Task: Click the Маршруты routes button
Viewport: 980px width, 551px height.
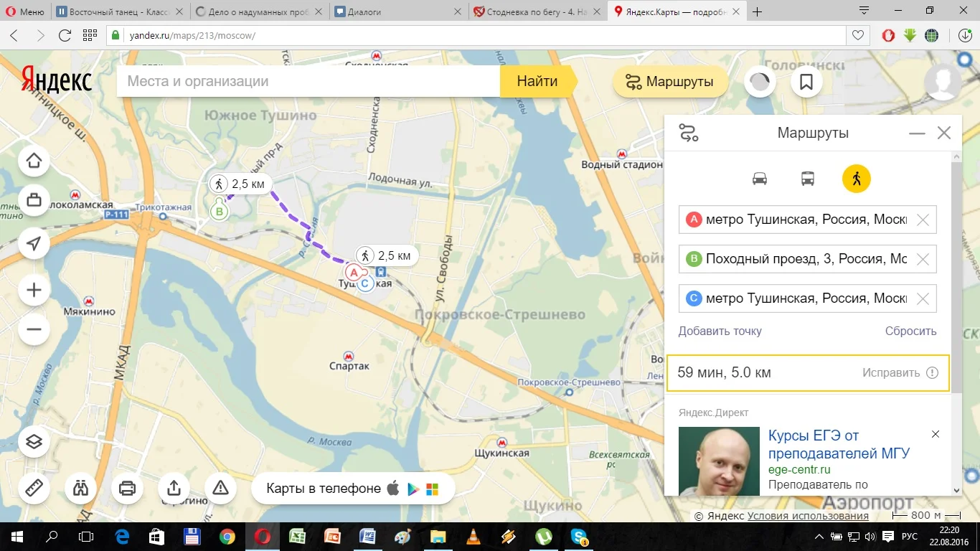Action: (x=670, y=82)
